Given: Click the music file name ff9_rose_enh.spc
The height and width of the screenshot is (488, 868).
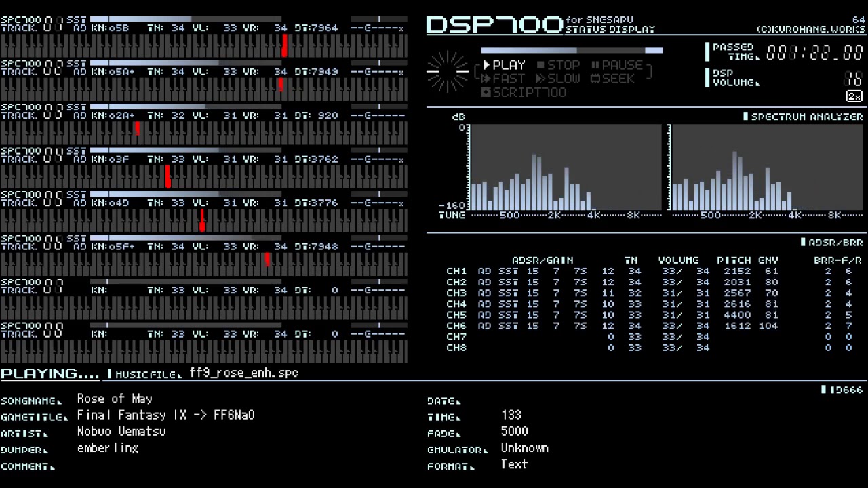Looking at the screenshot, I should click(x=243, y=373).
